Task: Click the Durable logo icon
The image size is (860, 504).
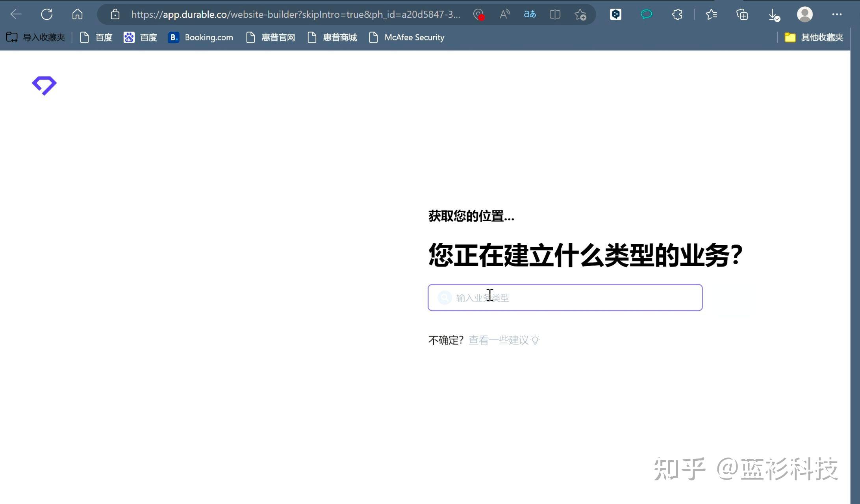Action: (44, 85)
